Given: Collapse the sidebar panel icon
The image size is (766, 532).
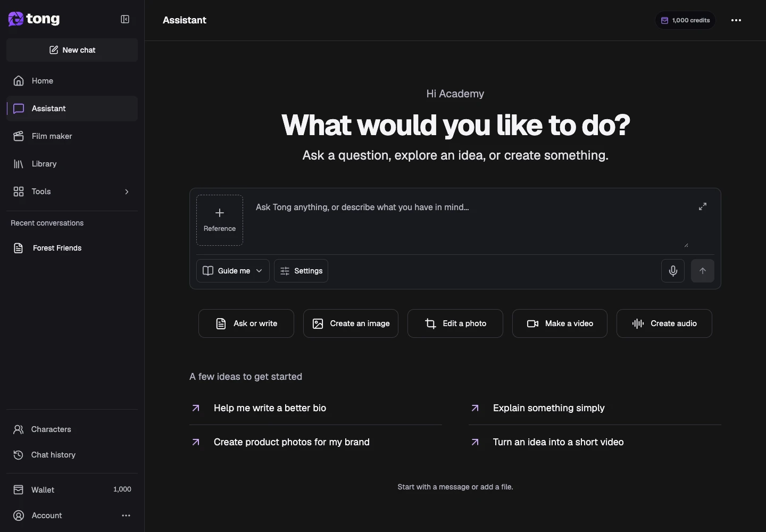Looking at the screenshot, I should 125,19.
